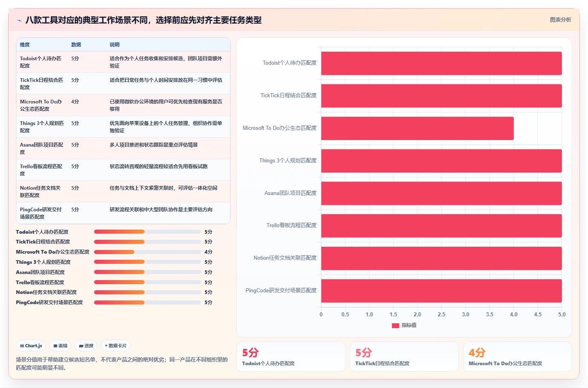Click the chart axis label Asana团队项目匹配度

click(x=290, y=193)
